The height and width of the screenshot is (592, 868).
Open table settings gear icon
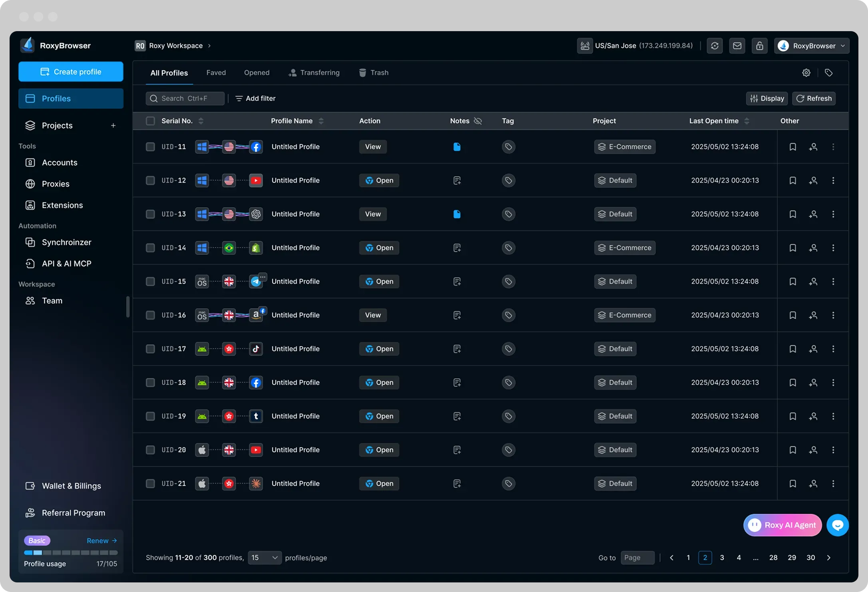(x=806, y=73)
